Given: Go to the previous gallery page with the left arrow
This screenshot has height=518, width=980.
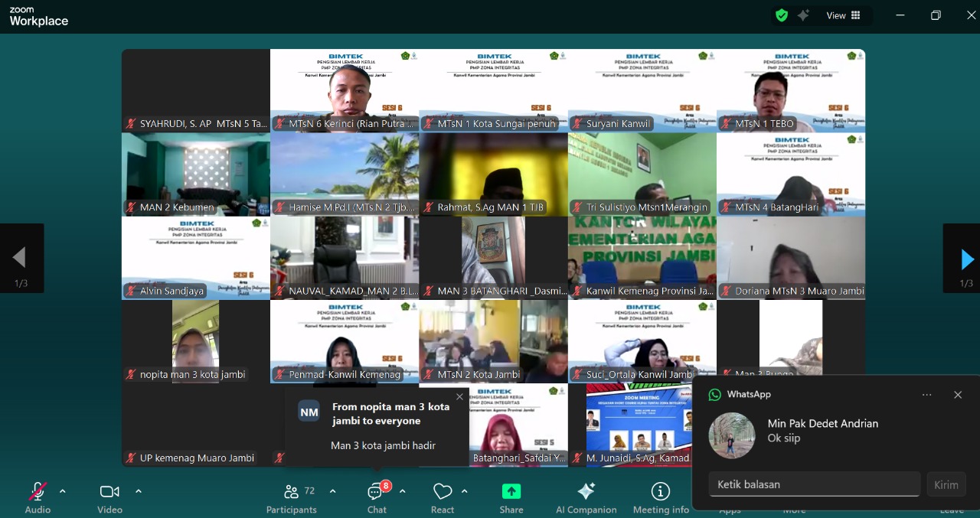Looking at the screenshot, I should [20, 259].
